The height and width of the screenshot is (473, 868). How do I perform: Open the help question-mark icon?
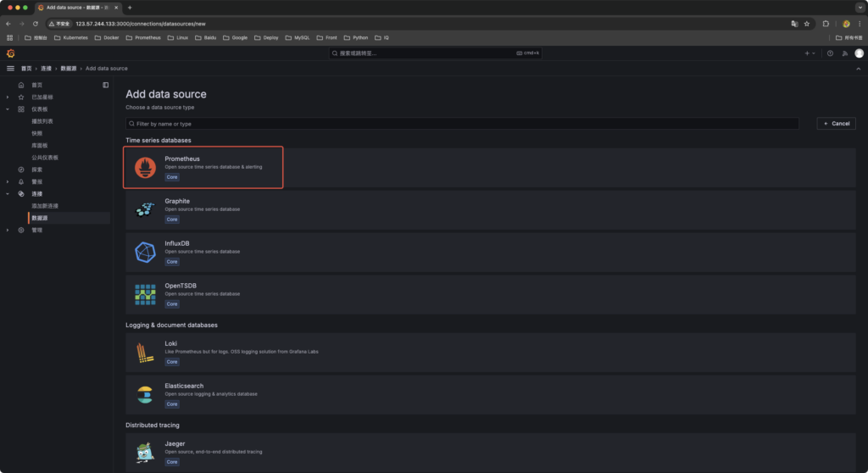click(x=830, y=53)
